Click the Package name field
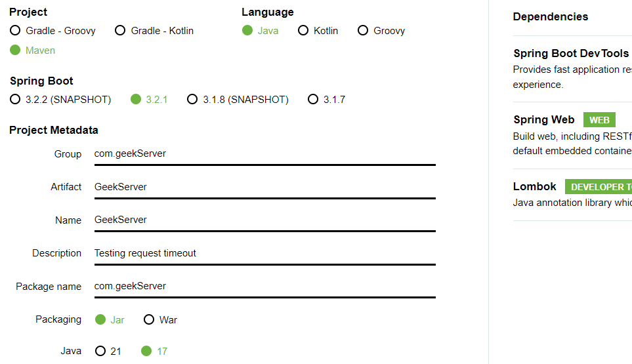 tap(264, 286)
